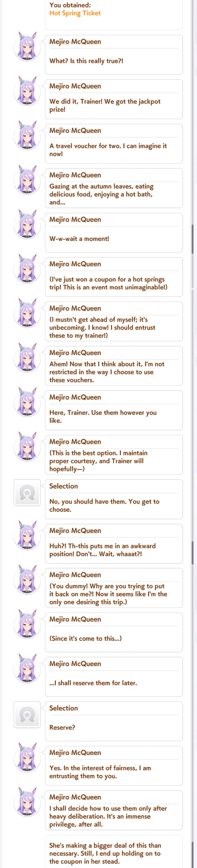This screenshot has height=868, width=197.
Task: Tap the narration box "She's making a bigger deal"
Action: pyautogui.click(x=114, y=851)
